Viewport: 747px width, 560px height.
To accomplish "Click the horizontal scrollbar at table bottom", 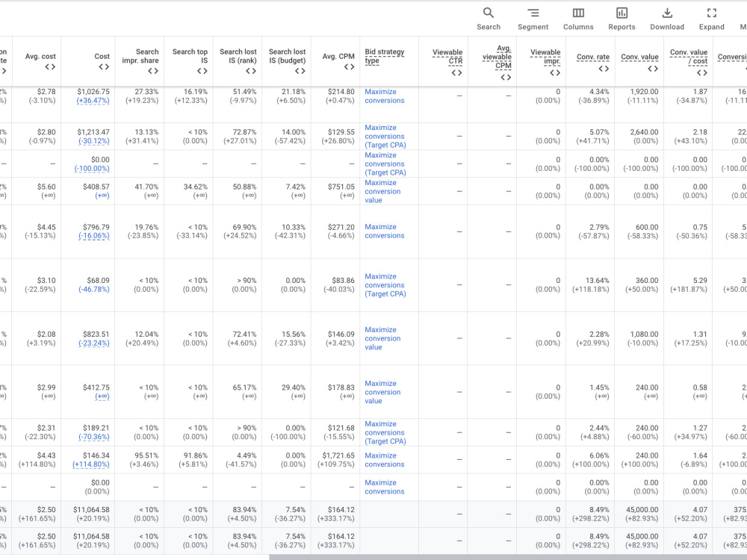I will (508, 557).
